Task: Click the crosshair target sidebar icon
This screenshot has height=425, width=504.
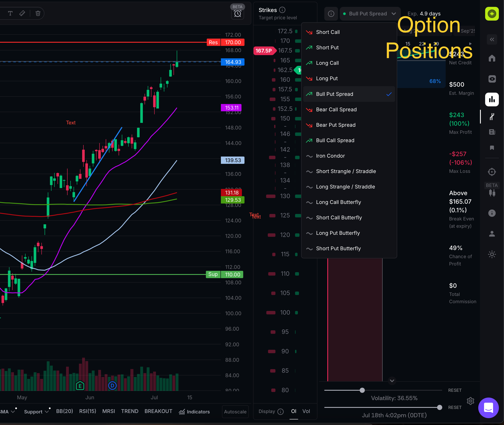Action: (x=492, y=172)
